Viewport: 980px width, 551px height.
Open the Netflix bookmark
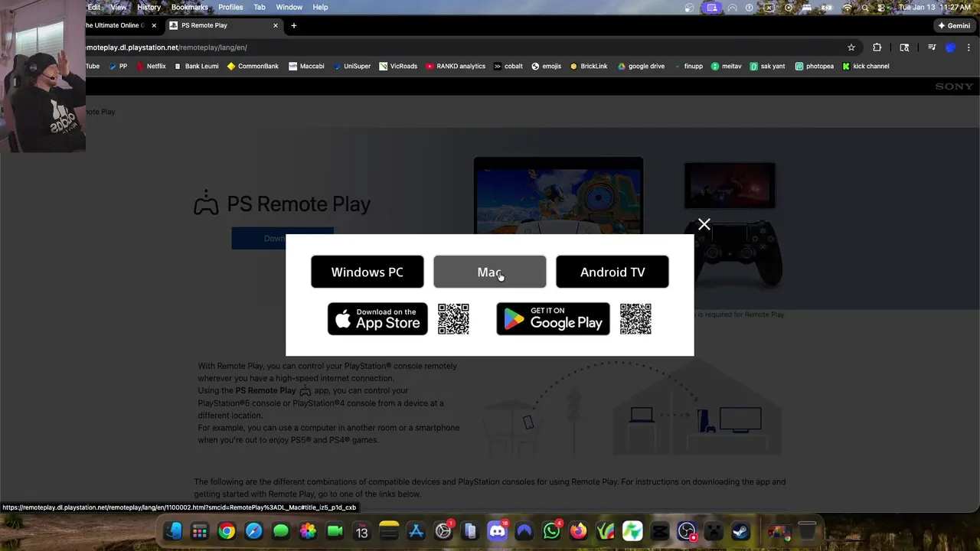151,67
